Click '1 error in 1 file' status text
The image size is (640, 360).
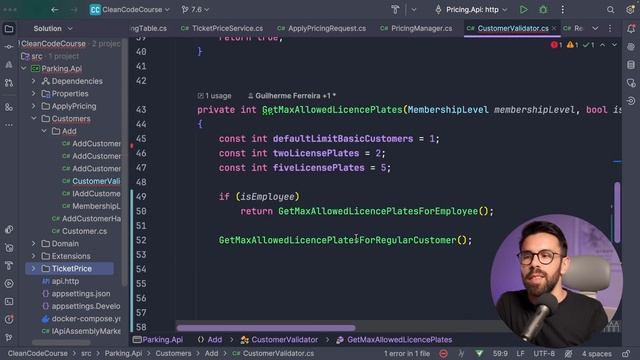tap(407, 353)
